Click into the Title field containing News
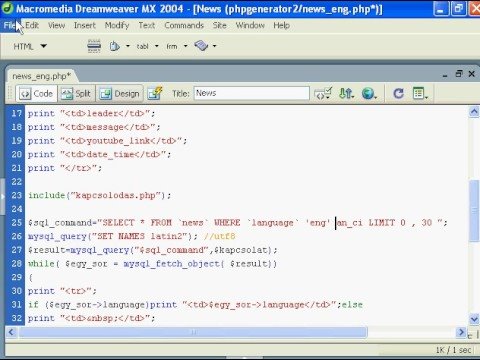 pos(252,93)
